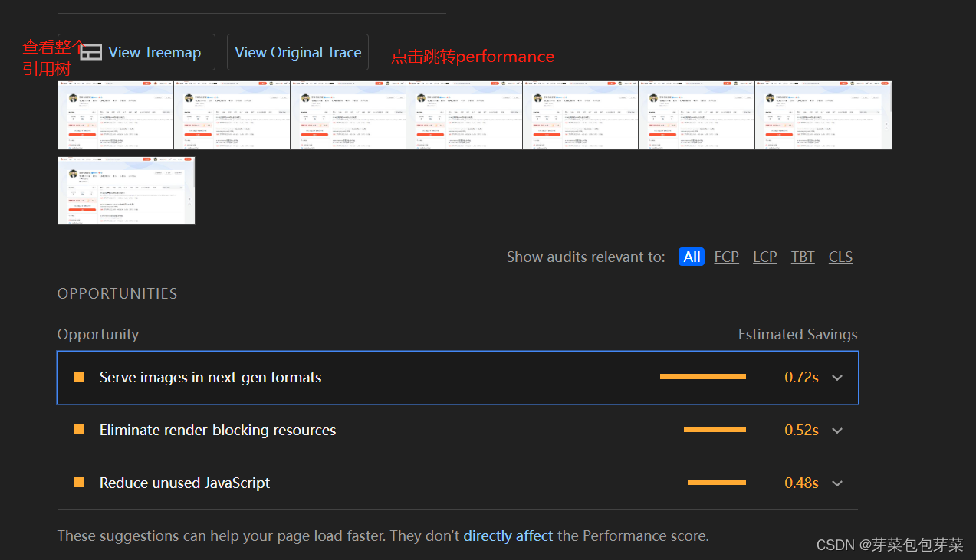This screenshot has height=560, width=976.
Task: Click Reduce unused JavaScript text
Action: pos(185,483)
